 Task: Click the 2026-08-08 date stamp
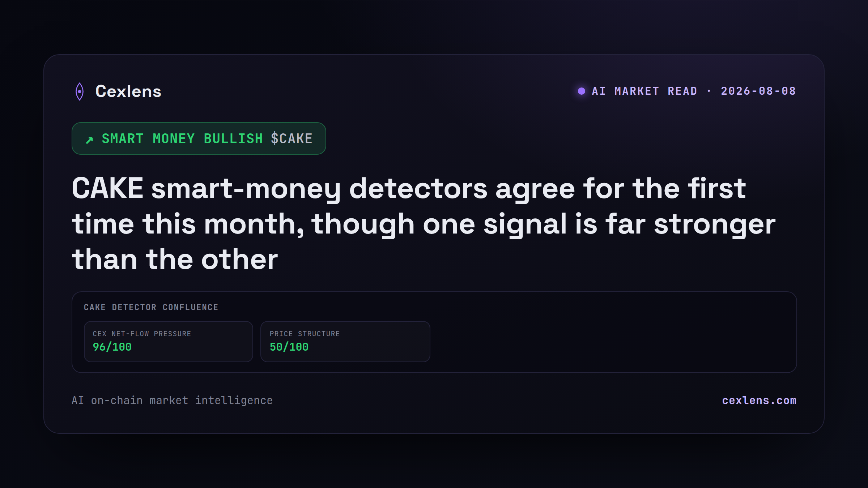758,91
